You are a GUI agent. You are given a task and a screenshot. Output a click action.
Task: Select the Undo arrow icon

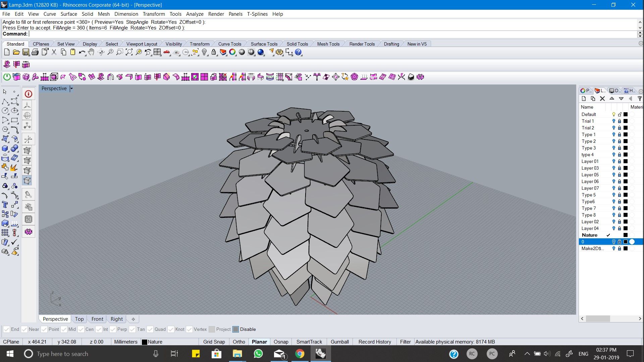(82, 52)
